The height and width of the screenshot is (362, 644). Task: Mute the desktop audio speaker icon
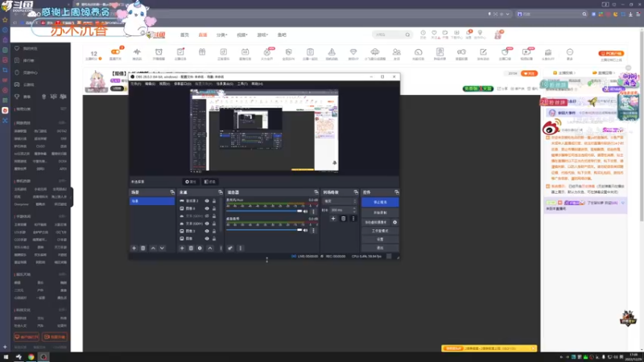click(x=305, y=230)
